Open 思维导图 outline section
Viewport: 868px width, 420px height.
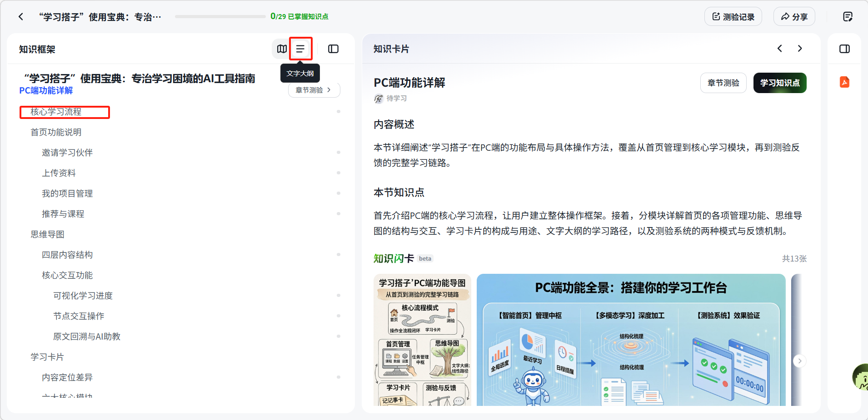pyautogui.click(x=48, y=234)
